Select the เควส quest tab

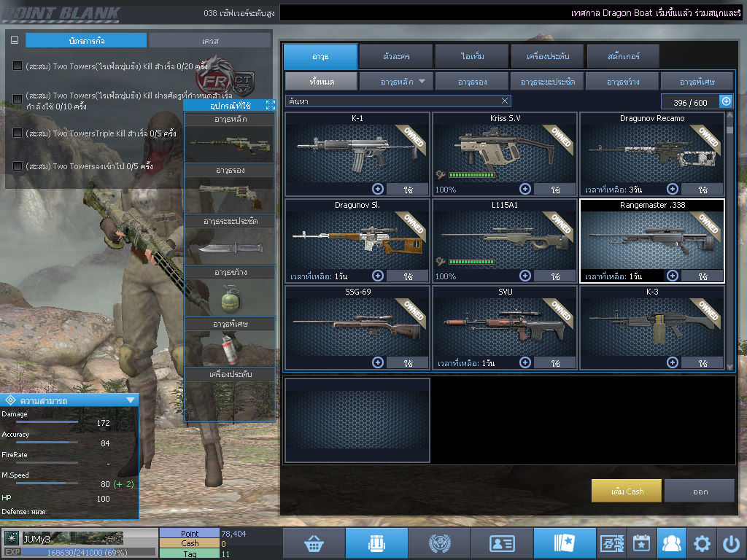click(x=209, y=41)
